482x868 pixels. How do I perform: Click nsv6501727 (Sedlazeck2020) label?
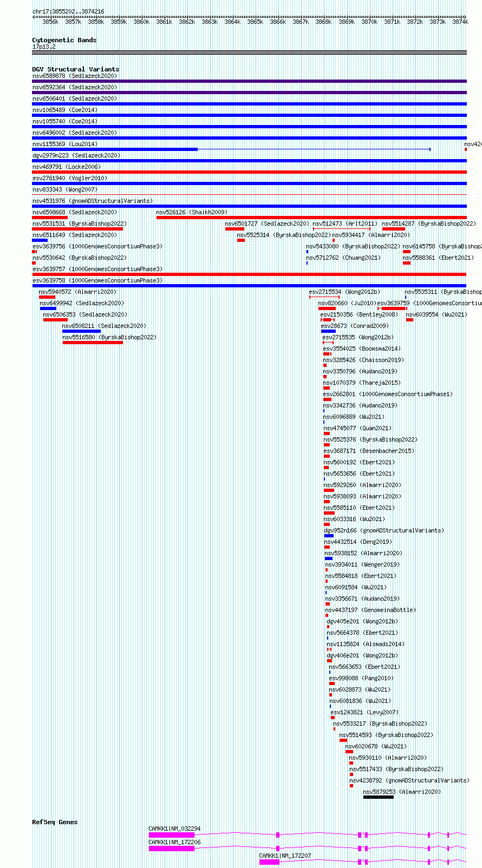tap(267, 223)
